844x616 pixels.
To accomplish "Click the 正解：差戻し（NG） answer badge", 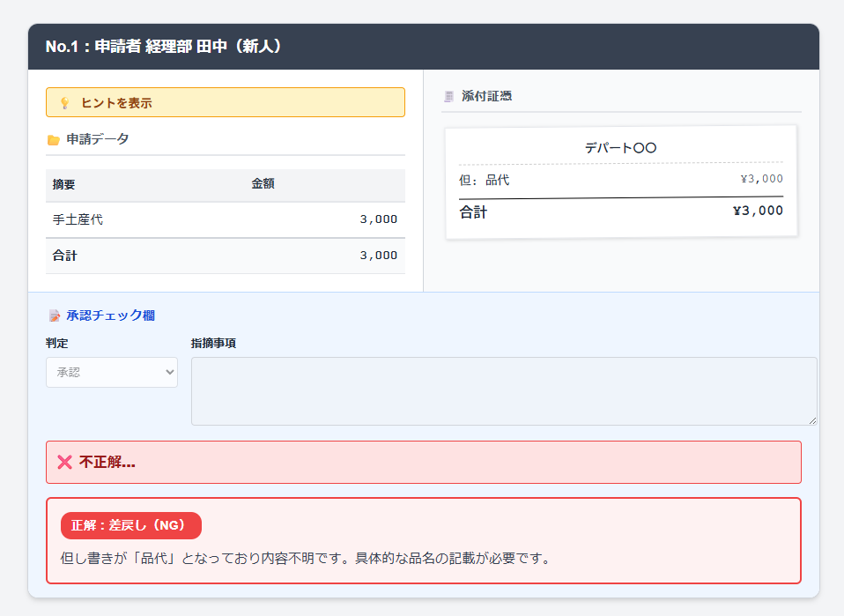I will click(x=130, y=525).
